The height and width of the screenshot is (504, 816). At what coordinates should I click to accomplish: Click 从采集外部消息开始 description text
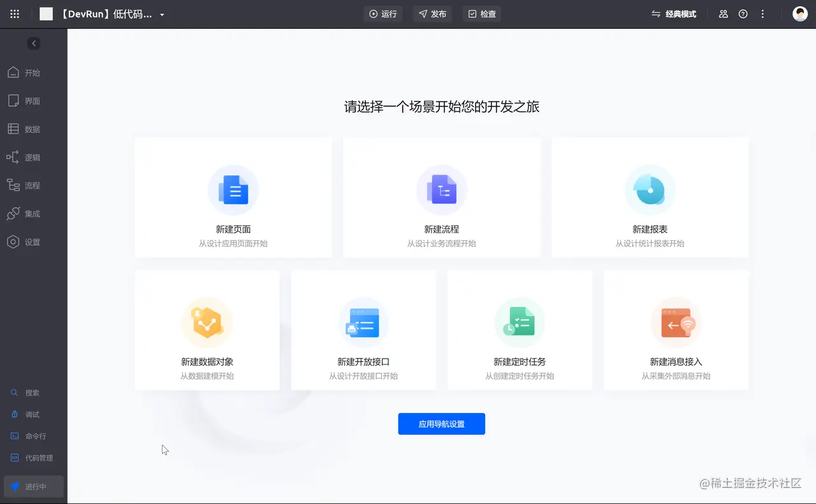click(x=676, y=376)
